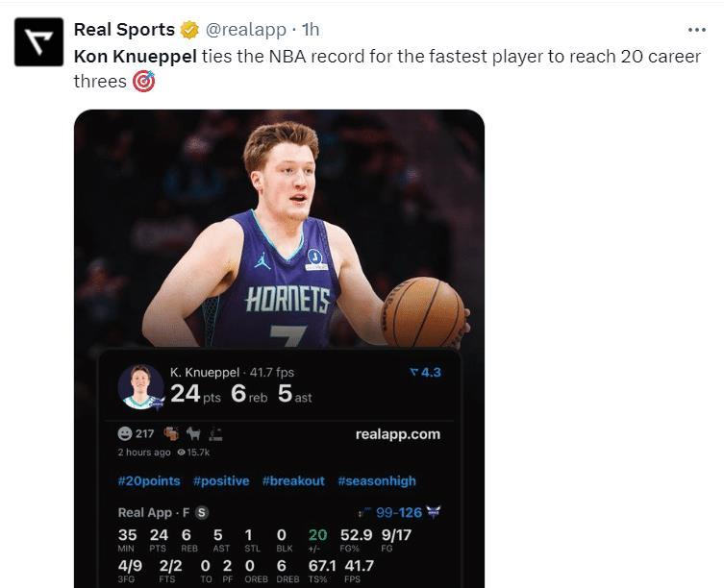Select the #breakout hashtag
Viewport: 724px width, 588px height.
click(x=292, y=481)
